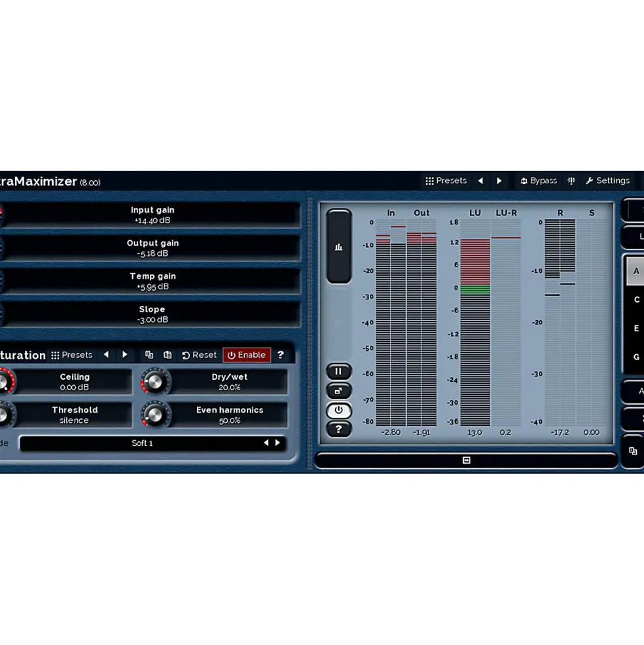Image resolution: width=644 pixels, height=645 pixels.
Task: Click the Ceiling value field
Action: pyautogui.click(x=74, y=382)
